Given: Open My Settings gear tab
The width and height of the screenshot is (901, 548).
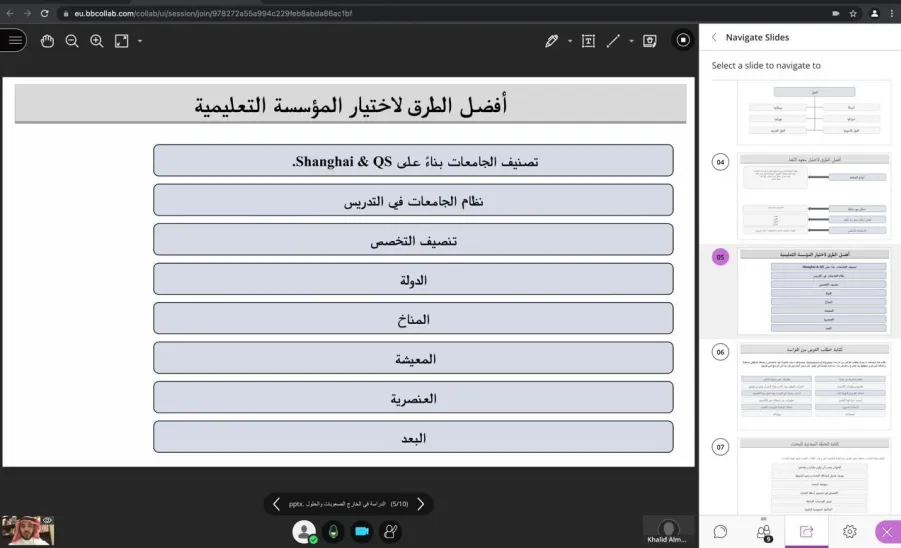Looking at the screenshot, I should coord(849,531).
